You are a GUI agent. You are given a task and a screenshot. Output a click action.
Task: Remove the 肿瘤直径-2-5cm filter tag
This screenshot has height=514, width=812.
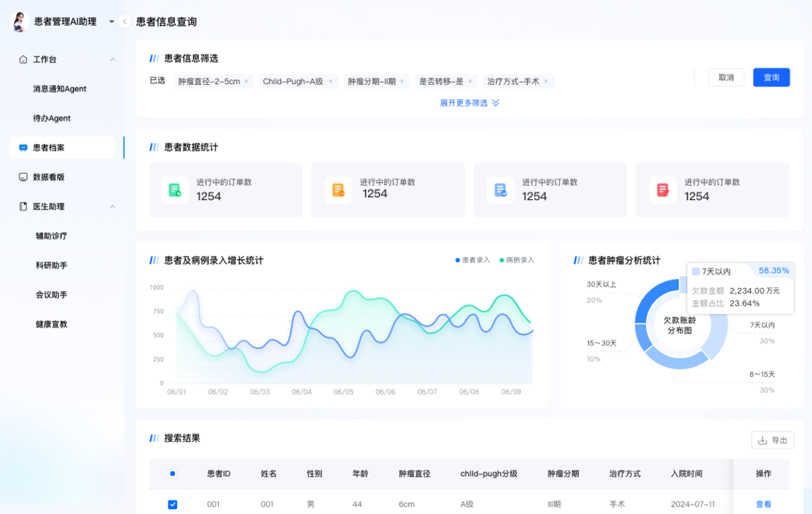click(x=246, y=81)
